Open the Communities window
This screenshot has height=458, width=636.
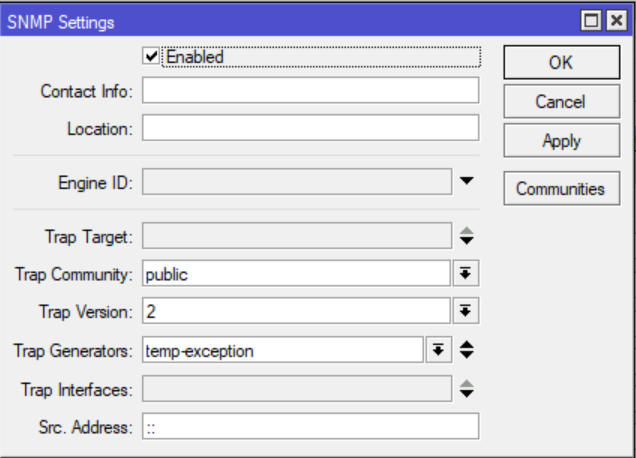click(560, 188)
